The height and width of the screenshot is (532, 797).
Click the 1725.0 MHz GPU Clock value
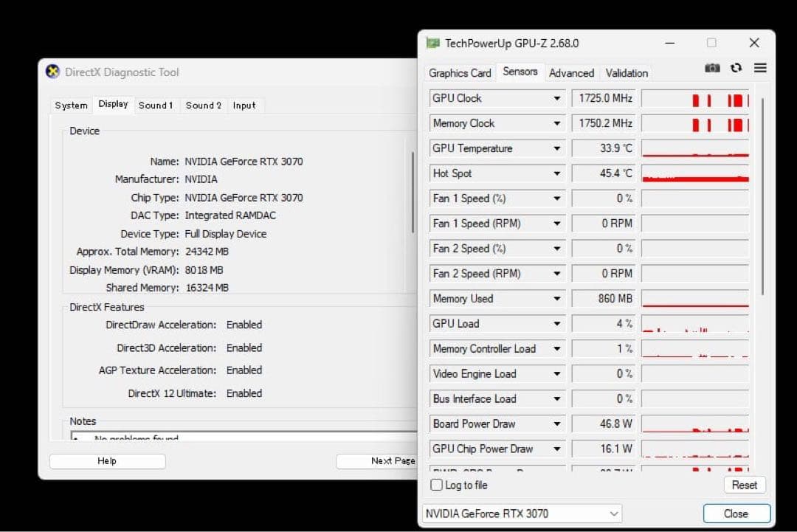[x=604, y=98]
